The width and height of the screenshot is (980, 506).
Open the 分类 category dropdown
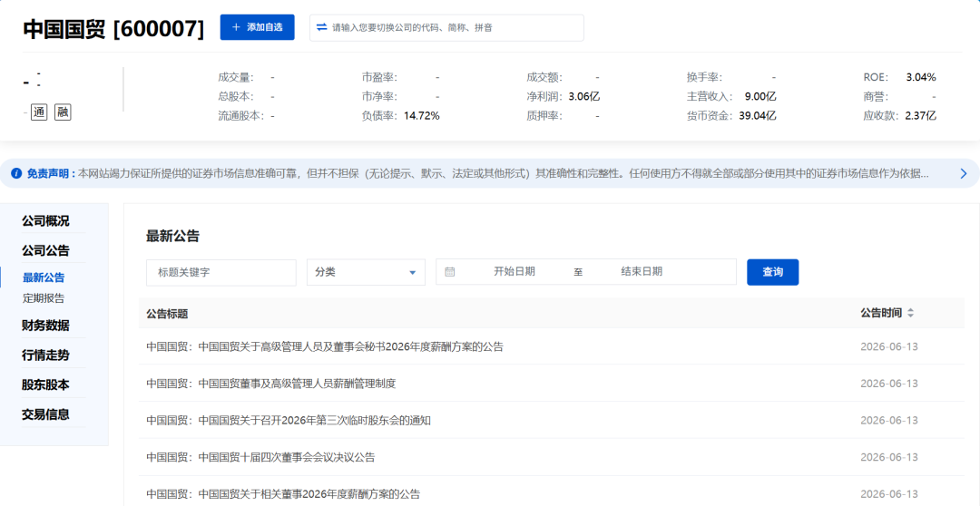366,272
